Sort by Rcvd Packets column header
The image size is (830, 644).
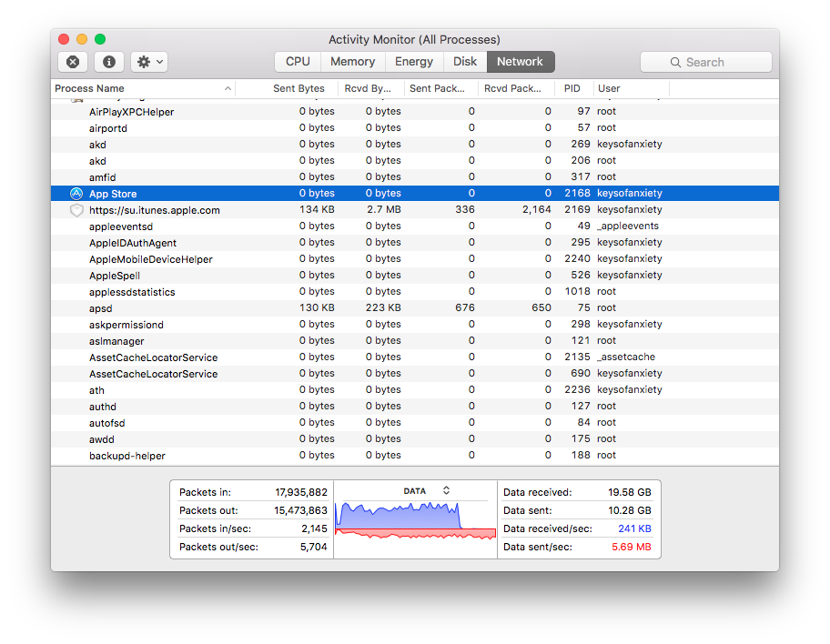516,88
